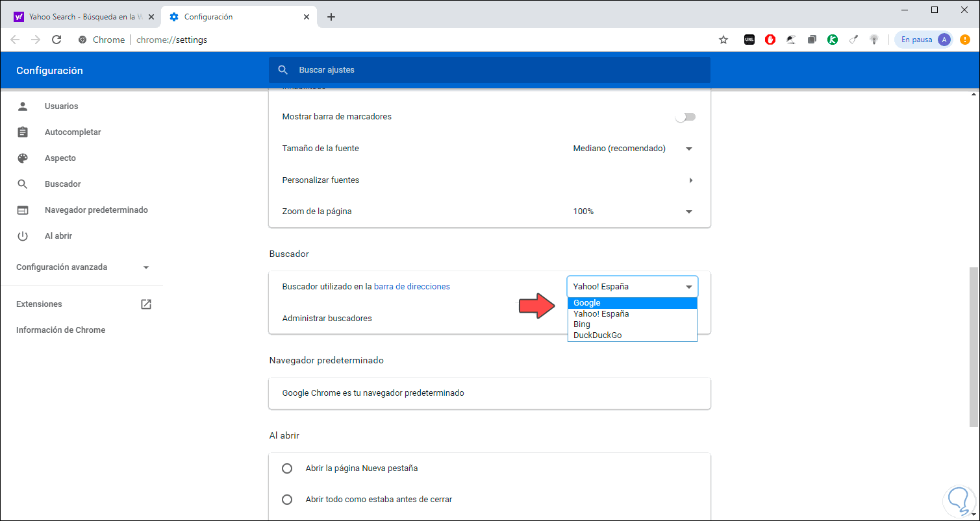Select Abrir todo como estaba antes radio
Image resolution: width=980 pixels, height=521 pixels.
pos(287,500)
